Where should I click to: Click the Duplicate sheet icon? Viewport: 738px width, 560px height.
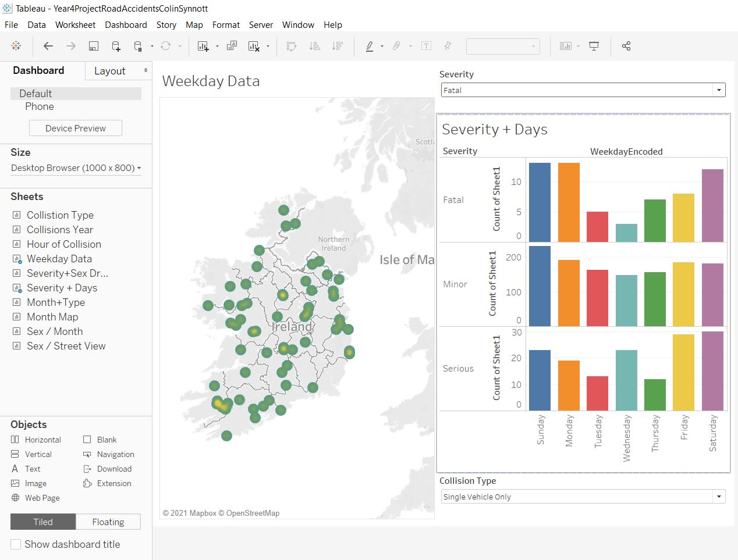pos(232,46)
